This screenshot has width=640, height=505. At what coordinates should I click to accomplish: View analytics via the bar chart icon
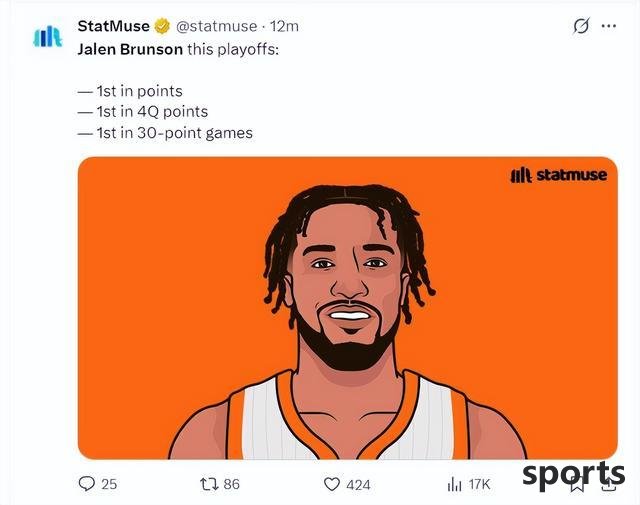(x=454, y=485)
